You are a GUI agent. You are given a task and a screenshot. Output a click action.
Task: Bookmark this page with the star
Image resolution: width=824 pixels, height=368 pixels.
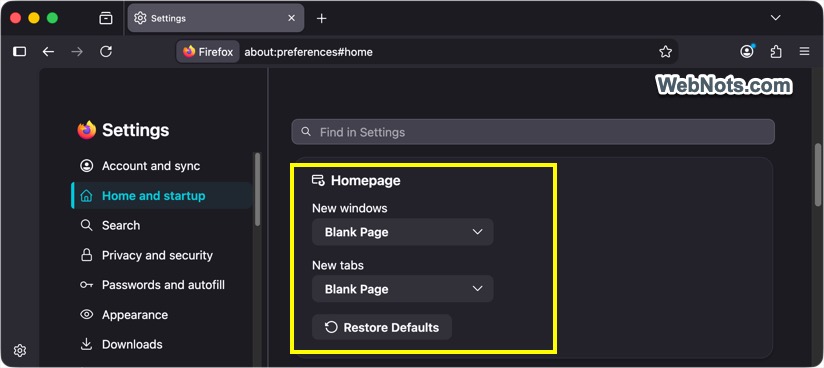point(665,52)
